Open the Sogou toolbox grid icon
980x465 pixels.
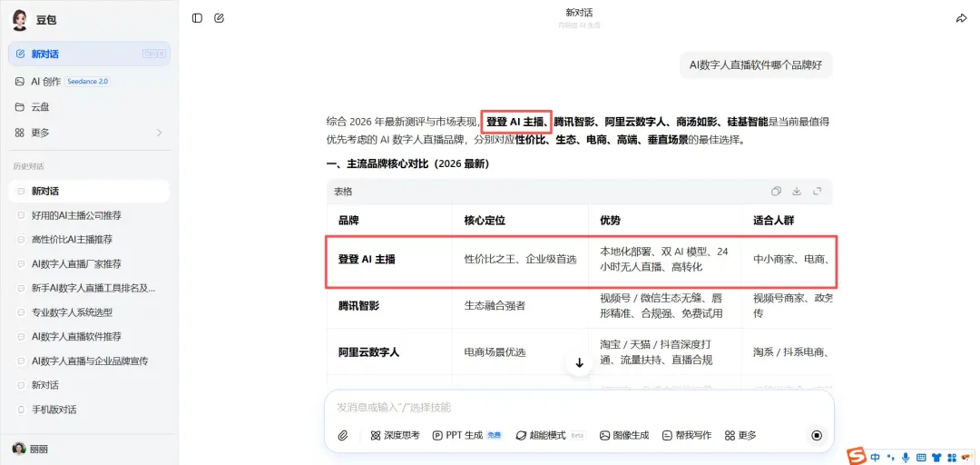[951, 456]
